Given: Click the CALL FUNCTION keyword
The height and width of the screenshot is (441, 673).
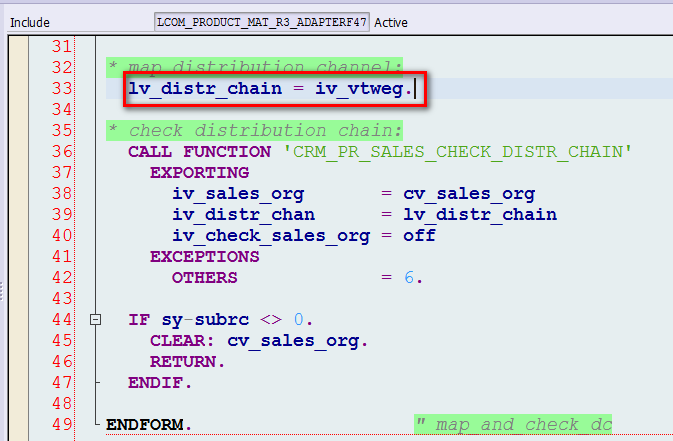Looking at the screenshot, I should [200, 152].
